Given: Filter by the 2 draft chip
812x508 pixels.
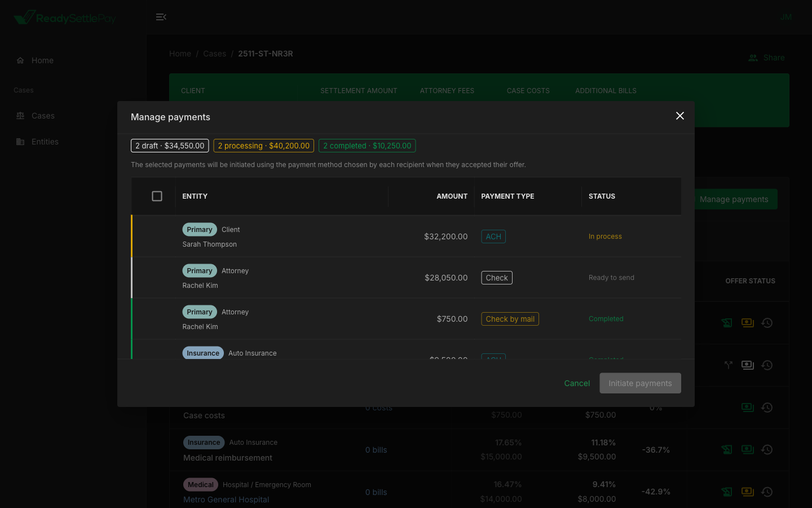Looking at the screenshot, I should (170, 146).
